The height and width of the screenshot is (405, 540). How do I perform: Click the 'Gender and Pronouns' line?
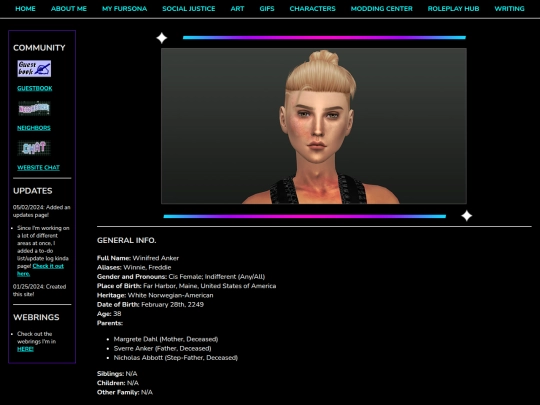point(181,277)
